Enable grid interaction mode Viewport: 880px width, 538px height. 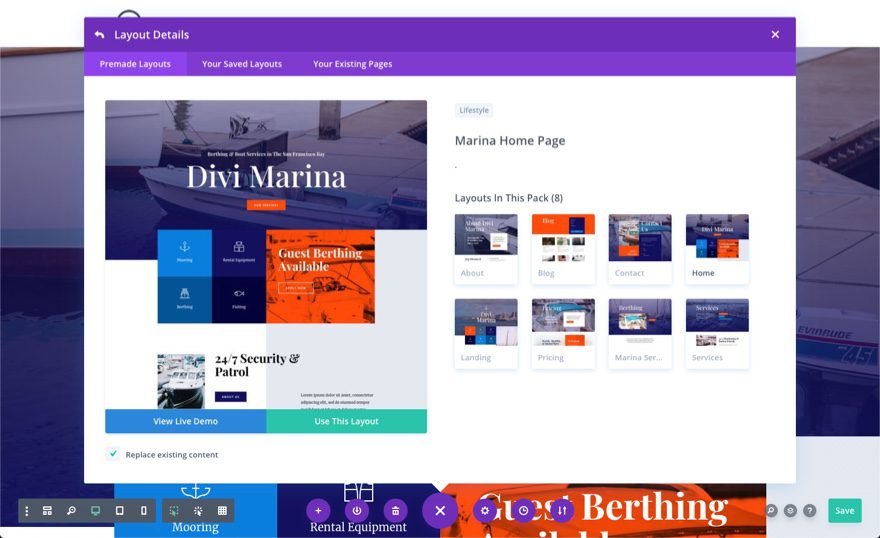pos(222,511)
